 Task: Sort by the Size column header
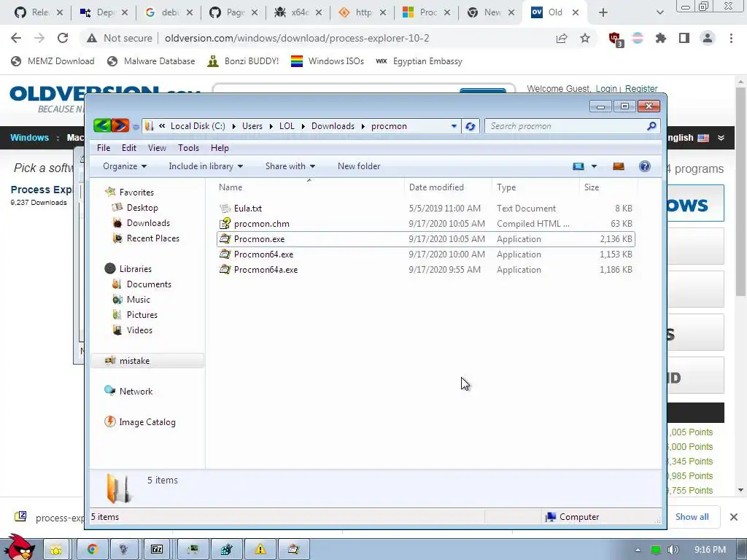click(x=592, y=187)
